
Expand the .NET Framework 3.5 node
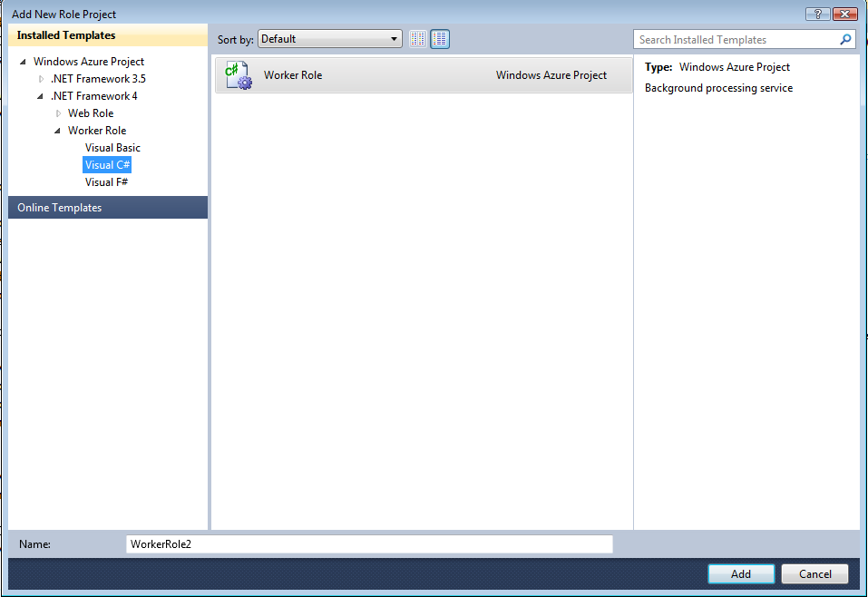(x=41, y=79)
